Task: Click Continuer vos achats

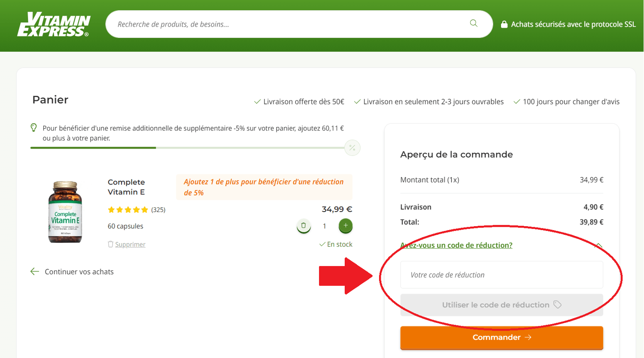Action: (79, 272)
